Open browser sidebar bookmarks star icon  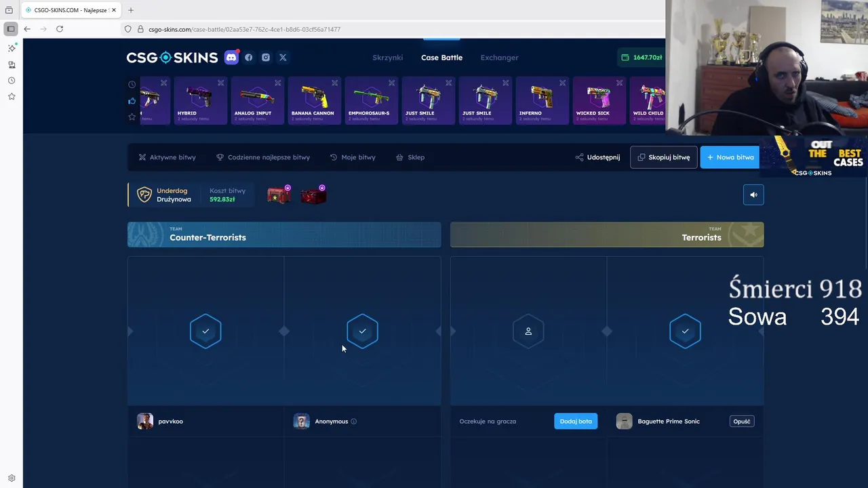click(12, 96)
